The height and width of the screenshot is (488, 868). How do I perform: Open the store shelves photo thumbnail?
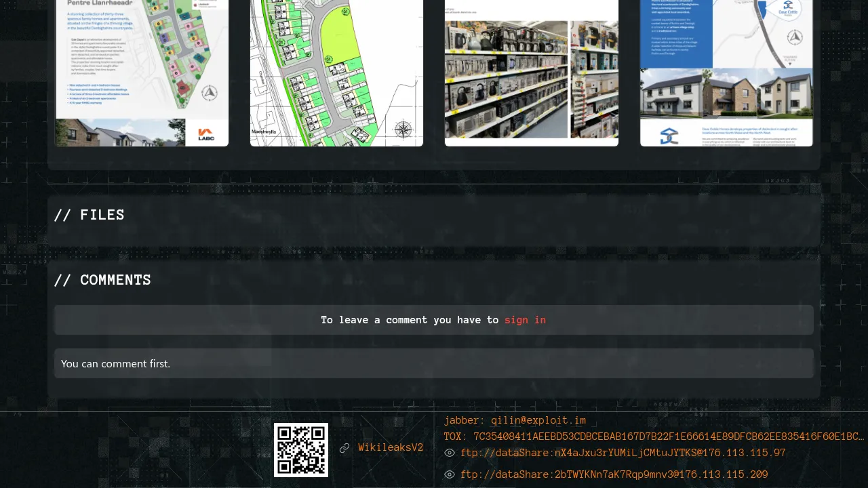(x=532, y=75)
